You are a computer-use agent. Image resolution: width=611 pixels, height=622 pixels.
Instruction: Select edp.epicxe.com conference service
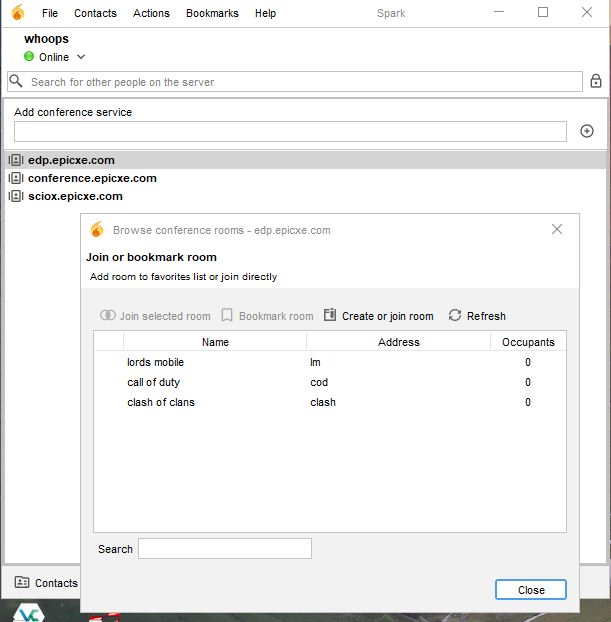[x=306, y=160]
